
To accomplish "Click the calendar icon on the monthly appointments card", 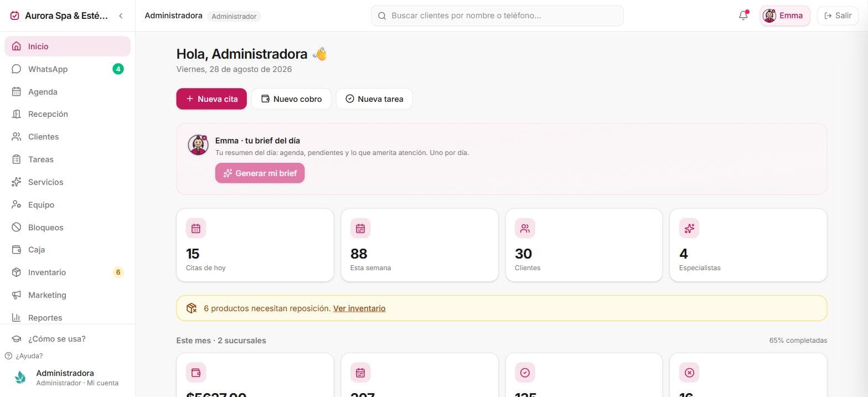I will (360, 373).
